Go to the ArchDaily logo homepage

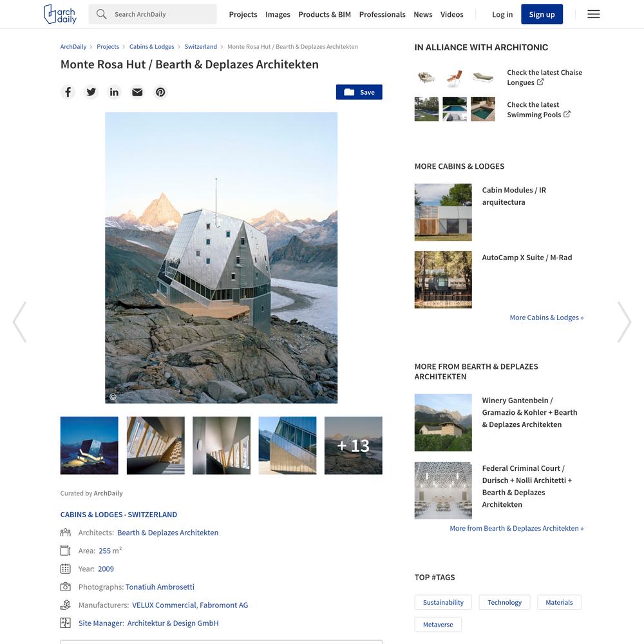tap(60, 14)
